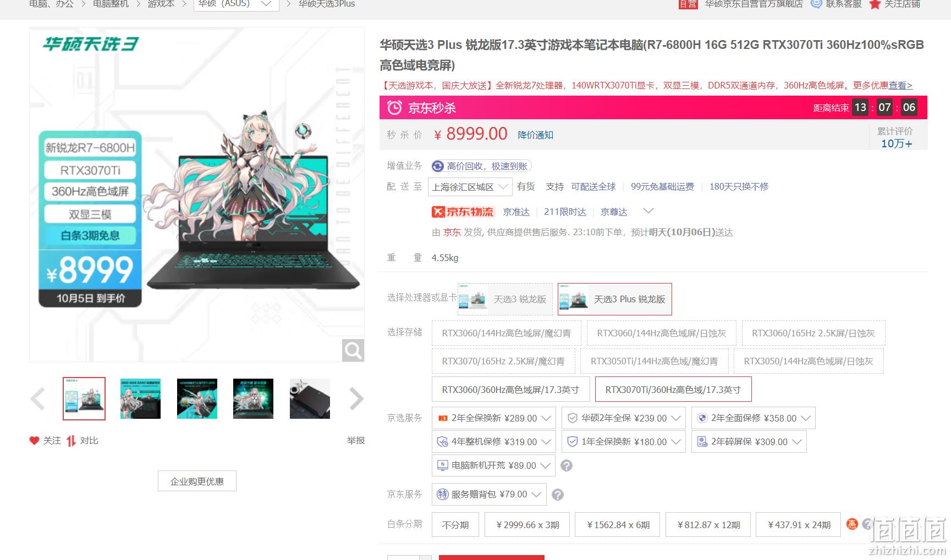Choose RTX3060/360Hz高色域屏/17.3英寸 configuration
951x560 pixels.
point(510,390)
